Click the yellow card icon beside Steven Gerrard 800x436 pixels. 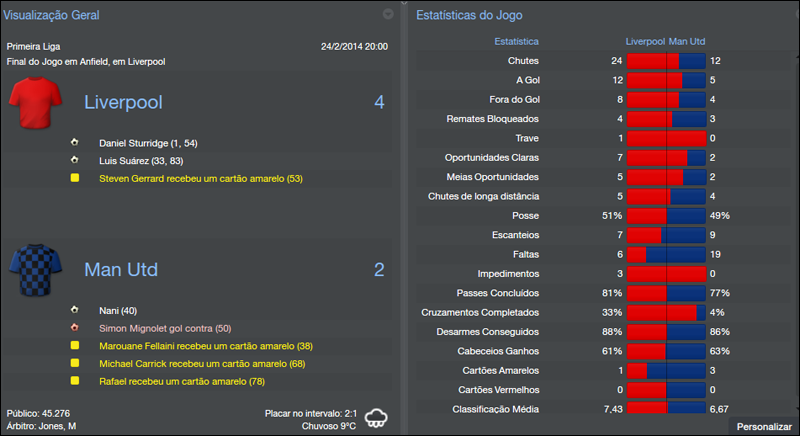[x=74, y=178]
